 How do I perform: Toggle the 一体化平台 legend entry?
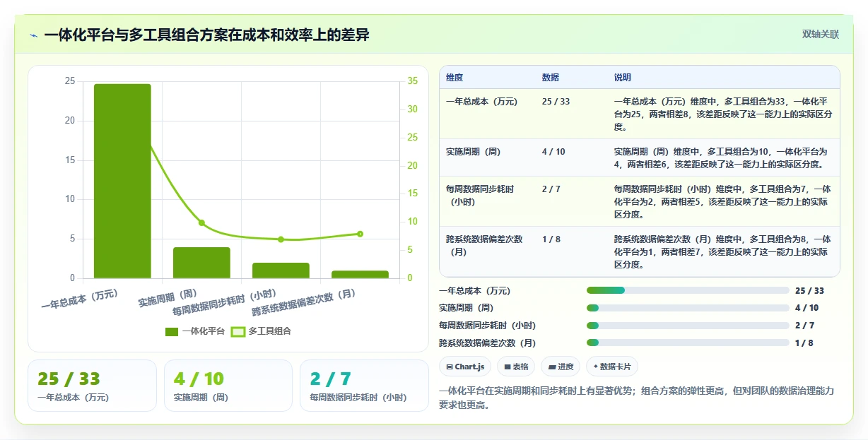pyautogui.click(x=195, y=331)
